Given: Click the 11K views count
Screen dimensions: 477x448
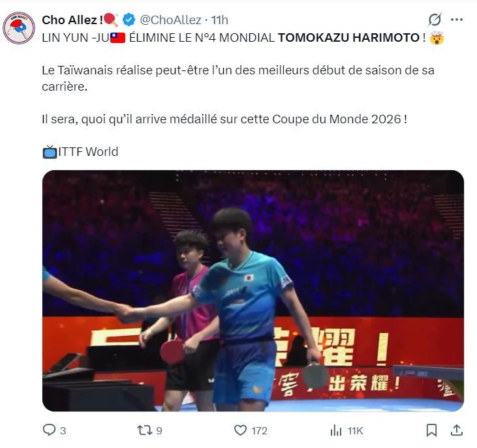Looking at the screenshot, I should click(356, 430).
